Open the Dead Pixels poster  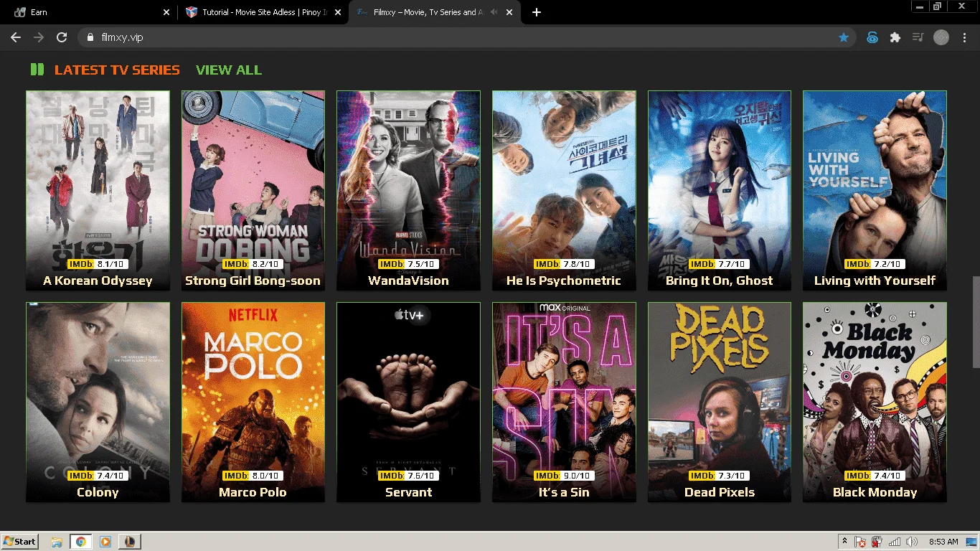coord(720,402)
